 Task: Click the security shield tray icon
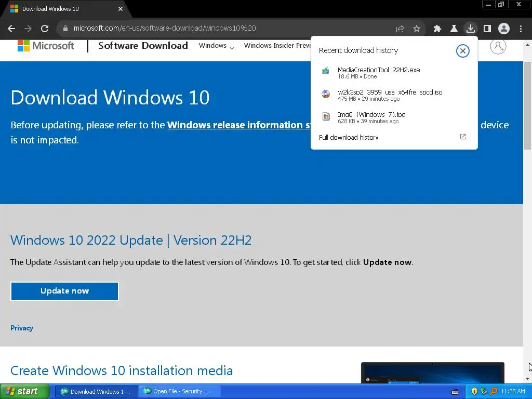tap(474, 392)
